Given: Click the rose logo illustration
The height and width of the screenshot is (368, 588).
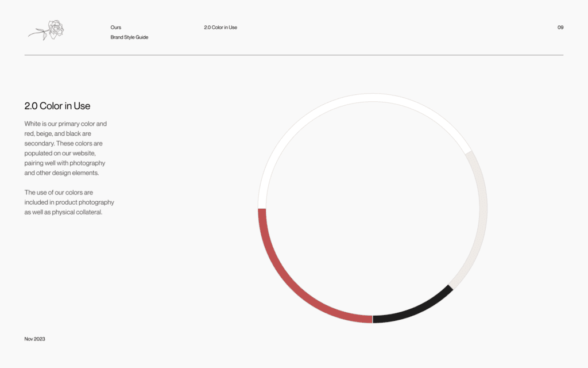Looking at the screenshot, I should click(47, 30).
